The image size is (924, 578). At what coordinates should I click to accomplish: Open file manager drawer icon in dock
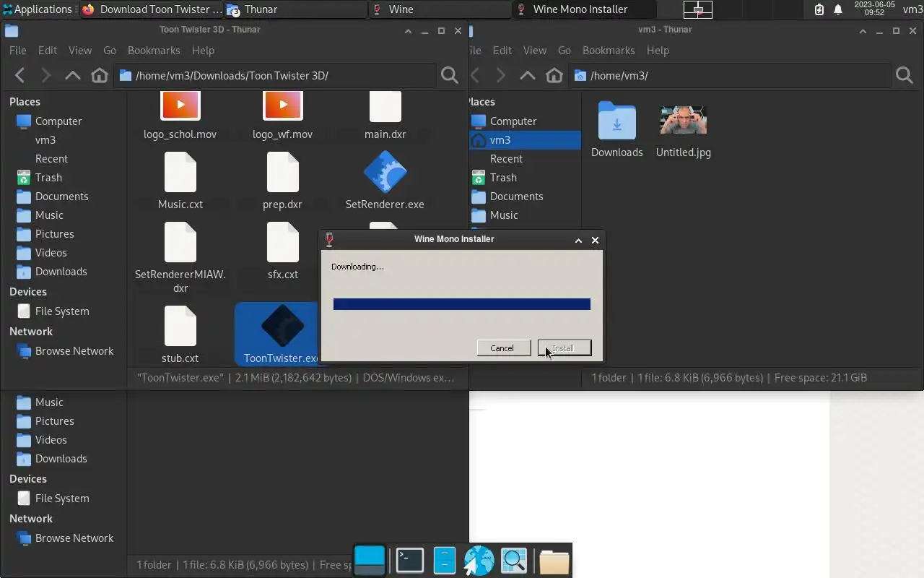click(x=444, y=561)
